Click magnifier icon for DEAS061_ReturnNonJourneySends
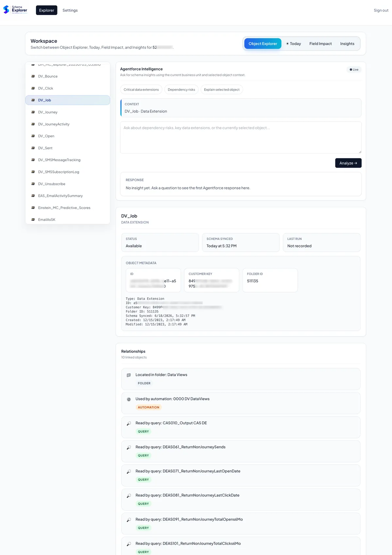This screenshot has height=555, width=392. click(129, 447)
